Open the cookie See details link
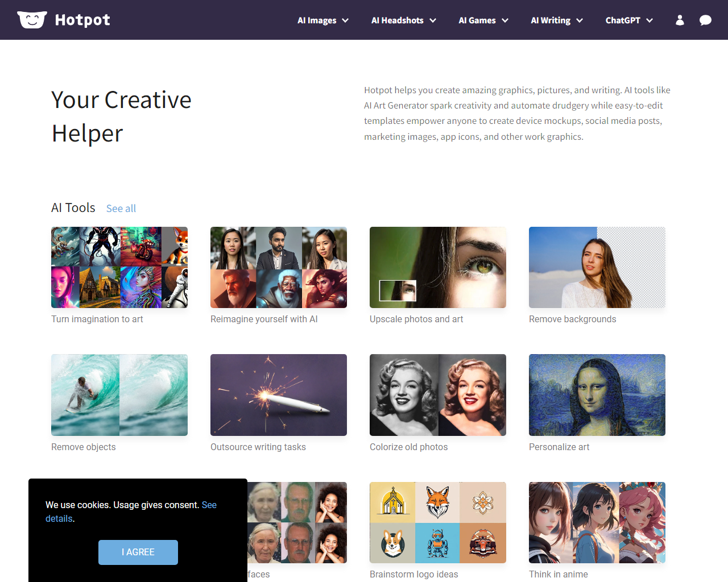 131,512
